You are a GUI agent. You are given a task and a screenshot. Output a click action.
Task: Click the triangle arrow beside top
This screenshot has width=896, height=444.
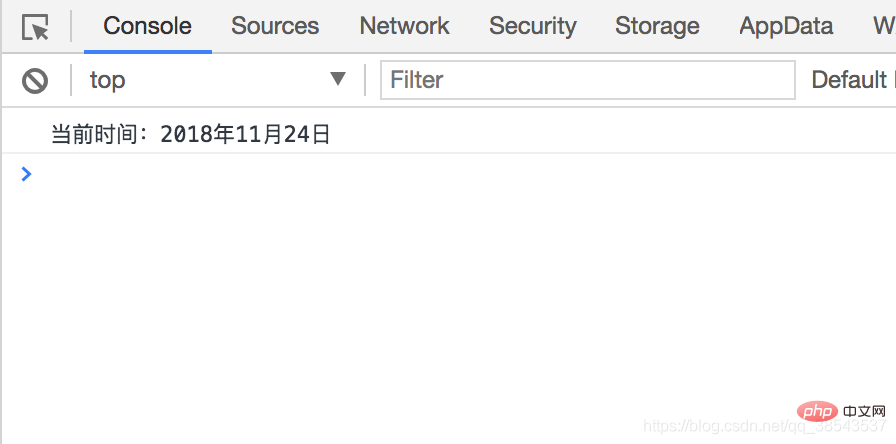point(338,79)
